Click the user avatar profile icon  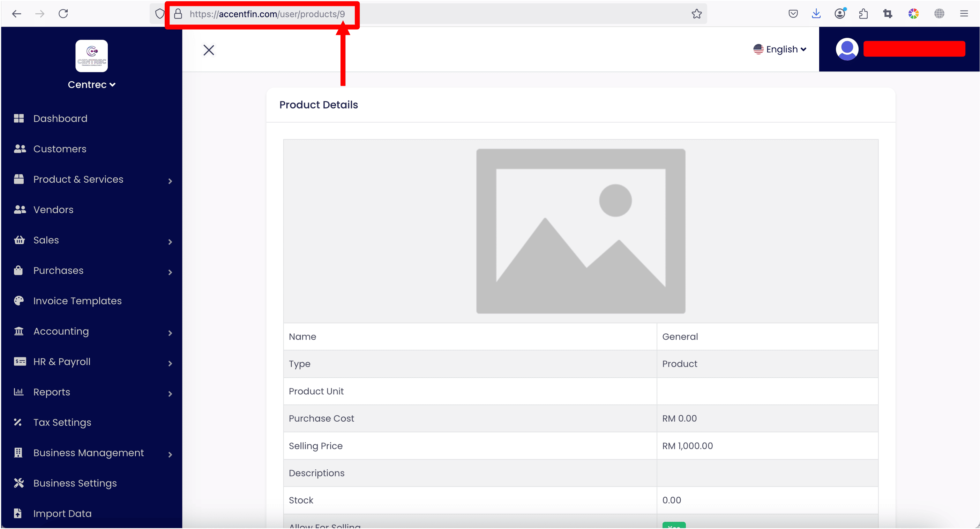click(x=847, y=49)
